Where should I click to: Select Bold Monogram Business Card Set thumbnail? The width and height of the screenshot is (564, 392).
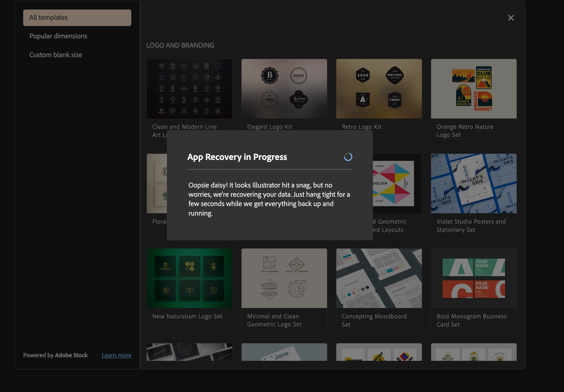(474, 278)
